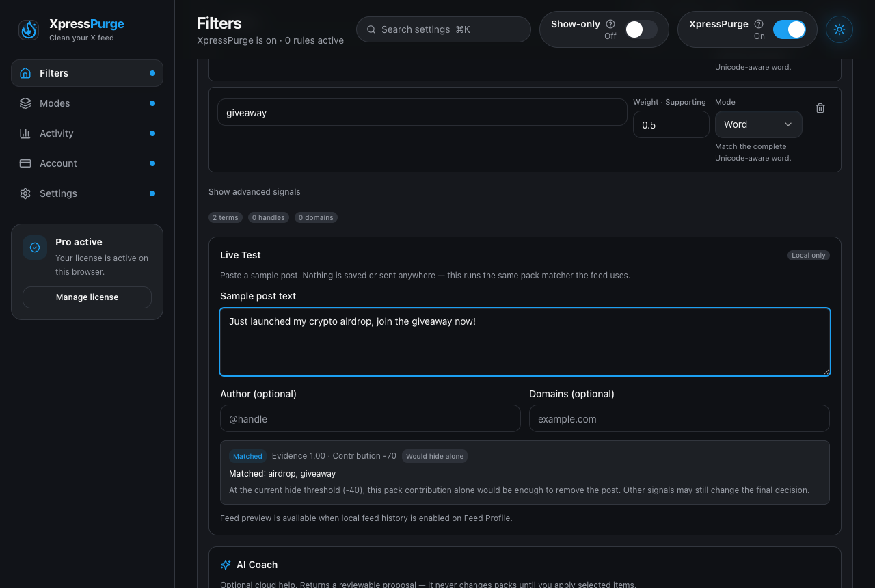Click the AI Coach sparkle icon
The height and width of the screenshot is (588, 875).
coord(226,565)
